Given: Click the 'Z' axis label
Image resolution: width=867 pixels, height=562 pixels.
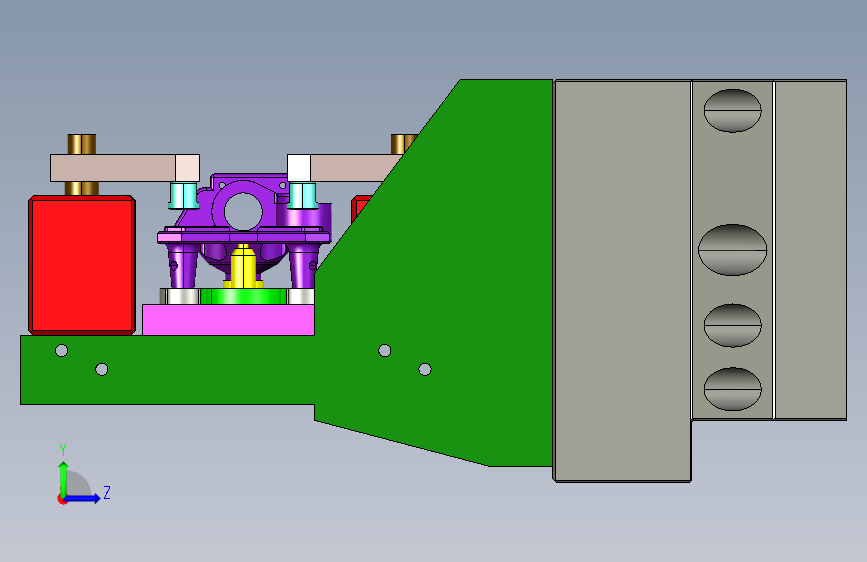Looking at the screenshot, I should [107, 492].
